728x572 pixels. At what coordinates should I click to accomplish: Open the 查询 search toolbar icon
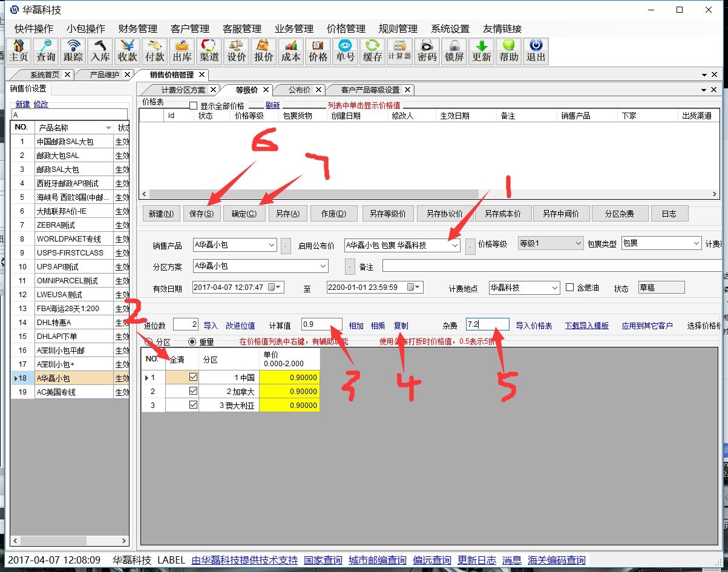46,50
